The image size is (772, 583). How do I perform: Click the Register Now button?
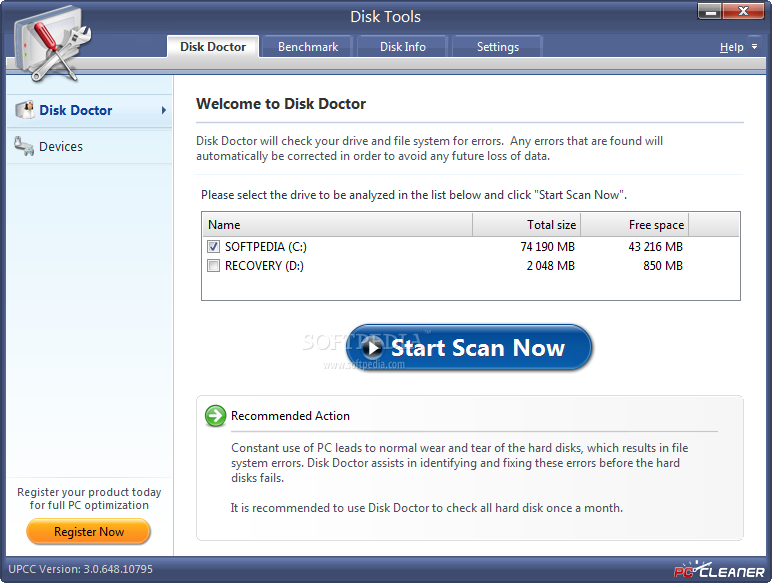(89, 532)
